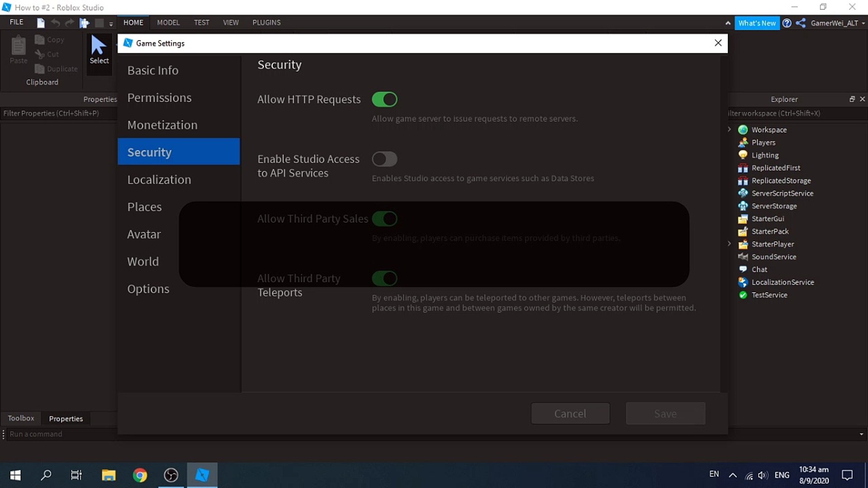
Task: Select the StarterGui icon in Explorer
Action: coord(743,219)
